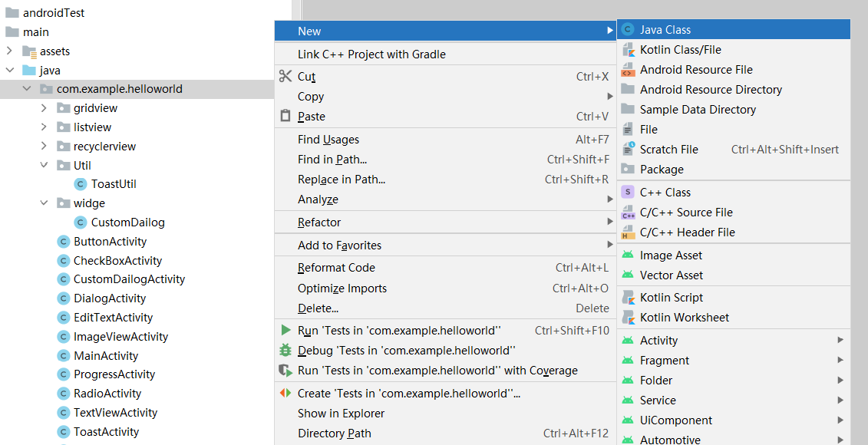
Task: Click the ToastUtil class icon
Action: (x=81, y=184)
